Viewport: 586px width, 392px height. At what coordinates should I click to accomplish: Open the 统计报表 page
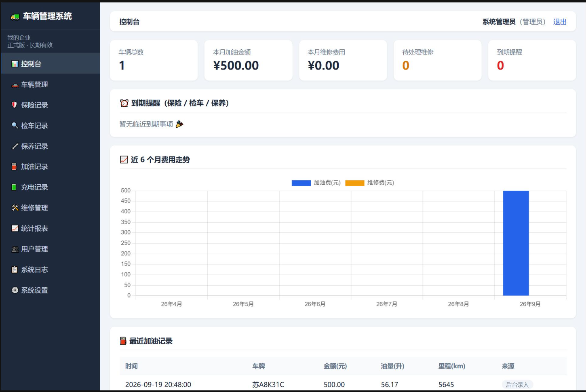(51, 228)
